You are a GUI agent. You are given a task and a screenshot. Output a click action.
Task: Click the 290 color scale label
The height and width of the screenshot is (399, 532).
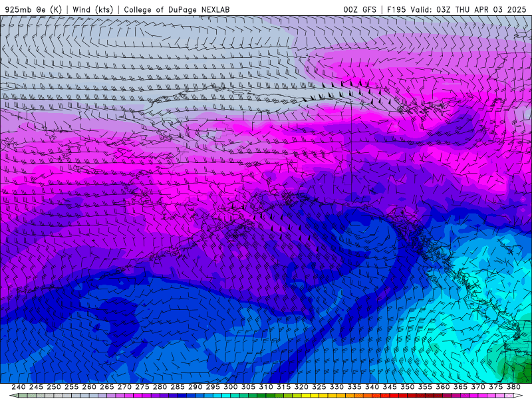195,387
